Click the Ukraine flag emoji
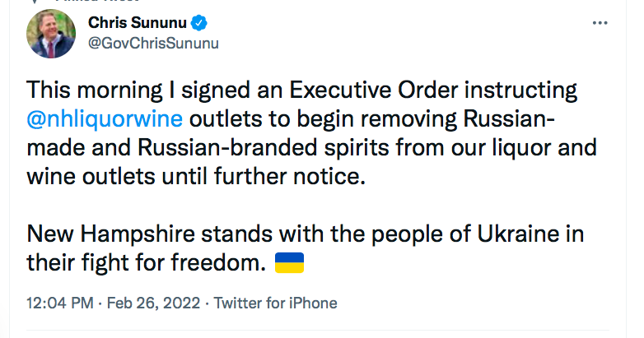Viewport: 644px width, 338px height. coord(289,263)
